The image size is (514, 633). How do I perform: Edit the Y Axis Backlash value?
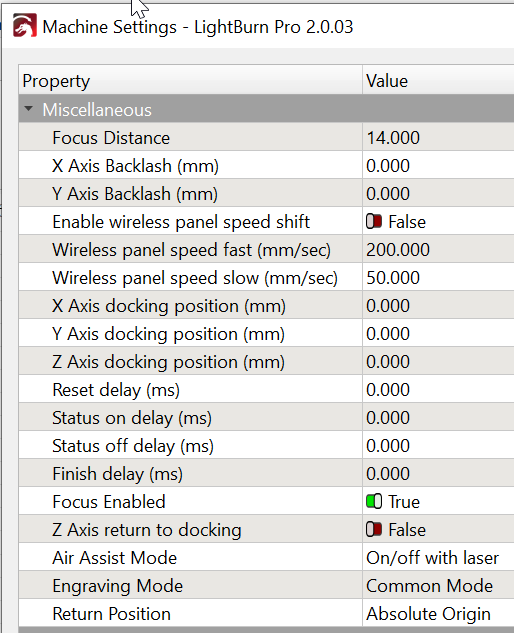(x=438, y=193)
